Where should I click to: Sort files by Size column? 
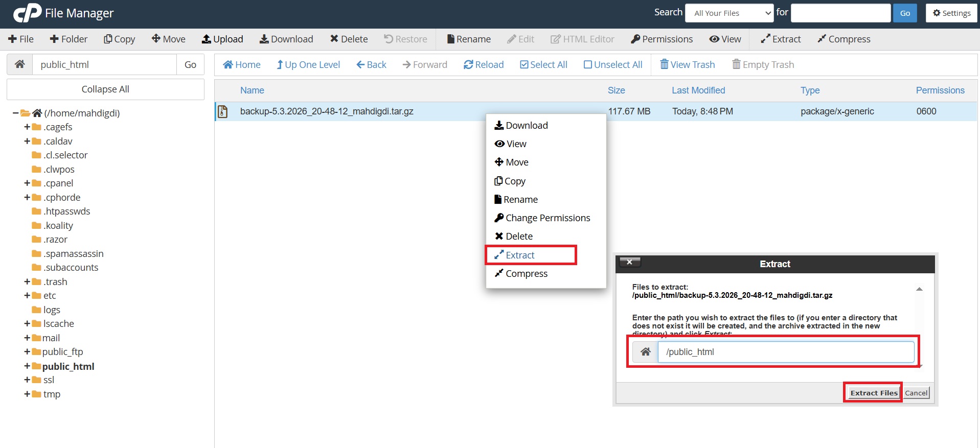click(616, 90)
